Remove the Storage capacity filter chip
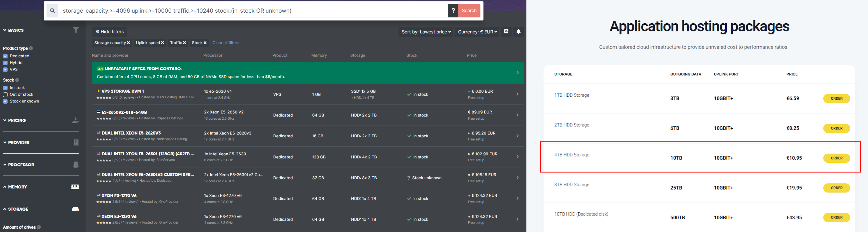 pyautogui.click(x=128, y=43)
